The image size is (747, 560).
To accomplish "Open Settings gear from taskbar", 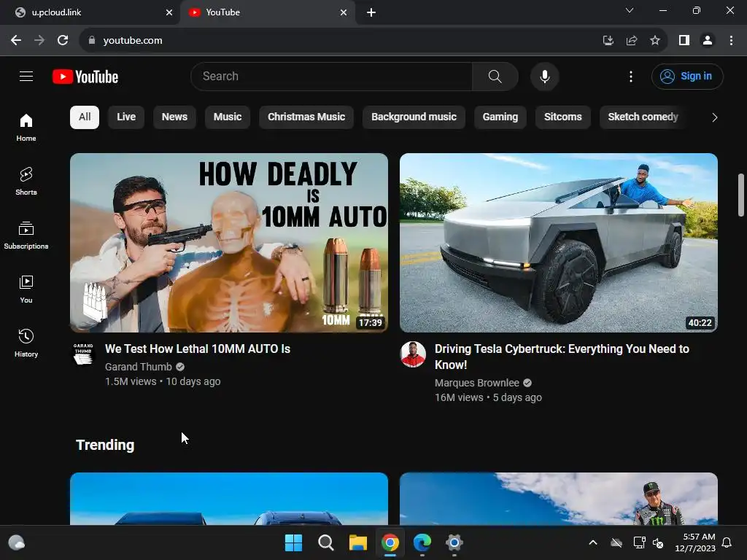I will coord(454,542).
